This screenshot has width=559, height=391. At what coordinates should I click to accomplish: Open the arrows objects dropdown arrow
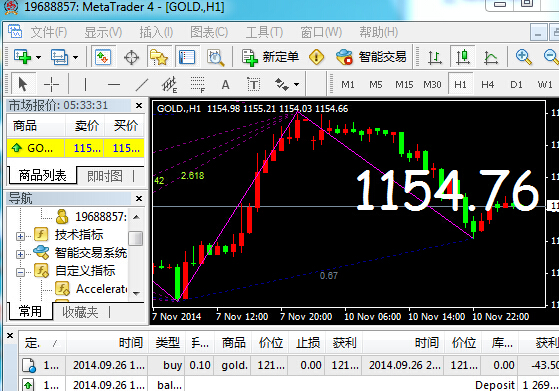tap(297, 85)
